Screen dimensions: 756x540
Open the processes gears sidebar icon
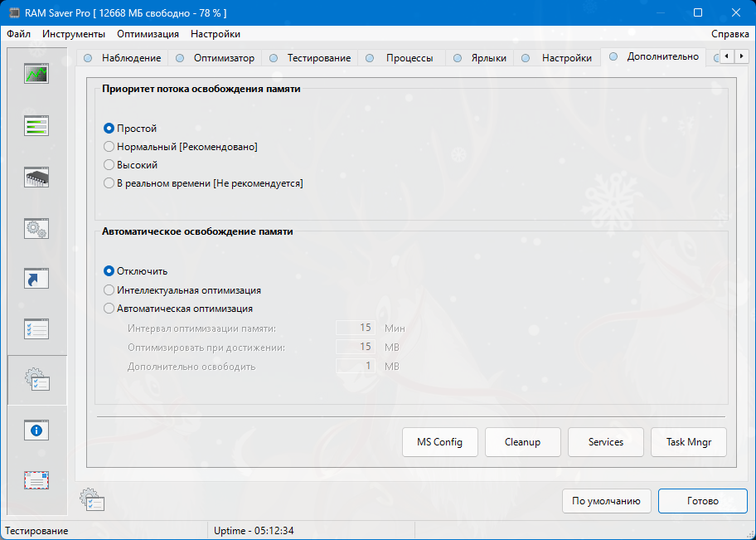[x=36, y=228]
